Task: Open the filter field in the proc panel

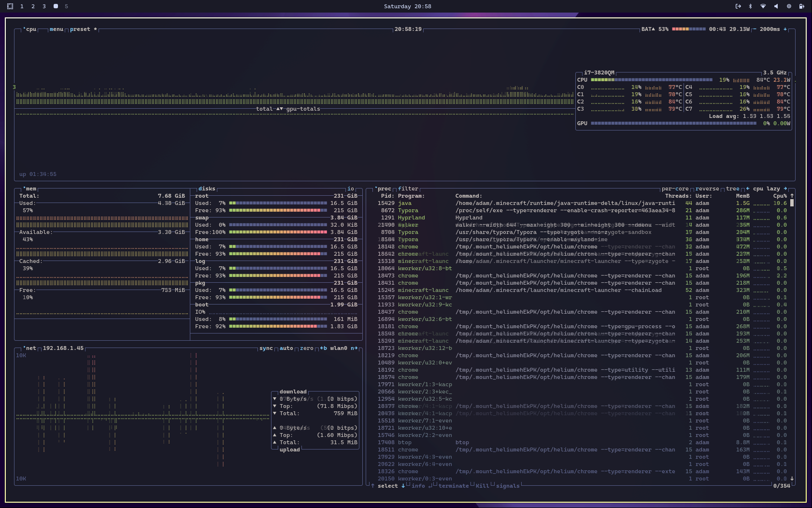Action: 408,189
